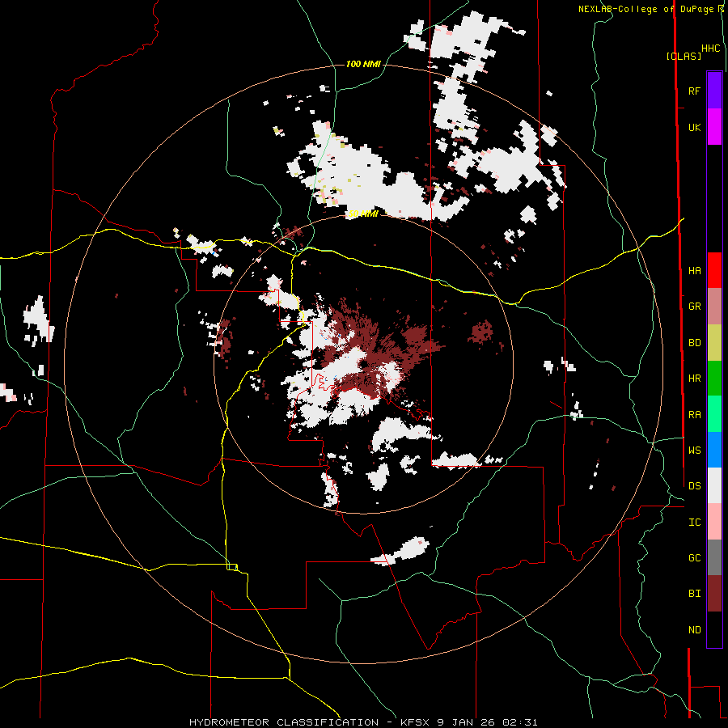Click the RA legend label
Viewport: 728px width, 728px height.
(x=694, y=415)
